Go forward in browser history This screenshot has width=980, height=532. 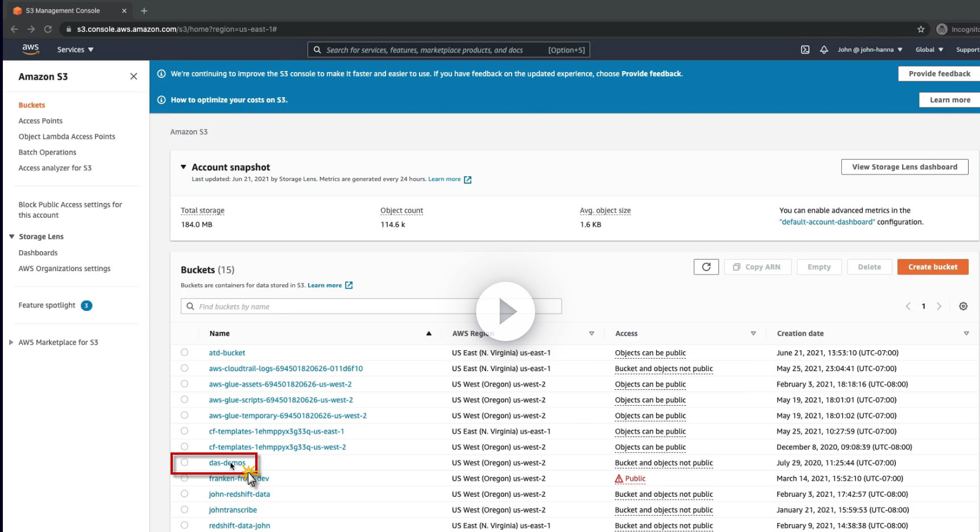coord(31,29)
